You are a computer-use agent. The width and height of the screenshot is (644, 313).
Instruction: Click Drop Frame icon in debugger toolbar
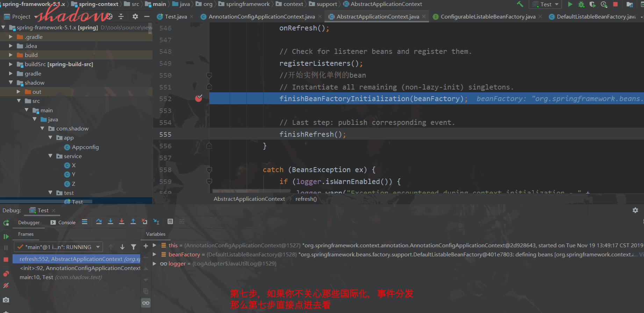tap(144, 221)
